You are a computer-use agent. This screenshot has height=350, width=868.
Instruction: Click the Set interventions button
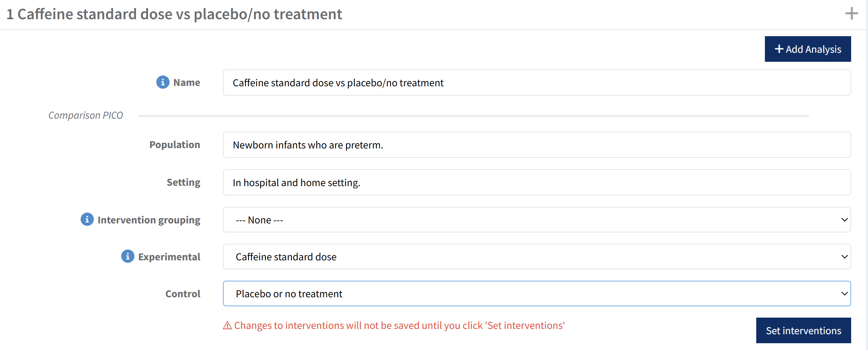click(803, 330)
